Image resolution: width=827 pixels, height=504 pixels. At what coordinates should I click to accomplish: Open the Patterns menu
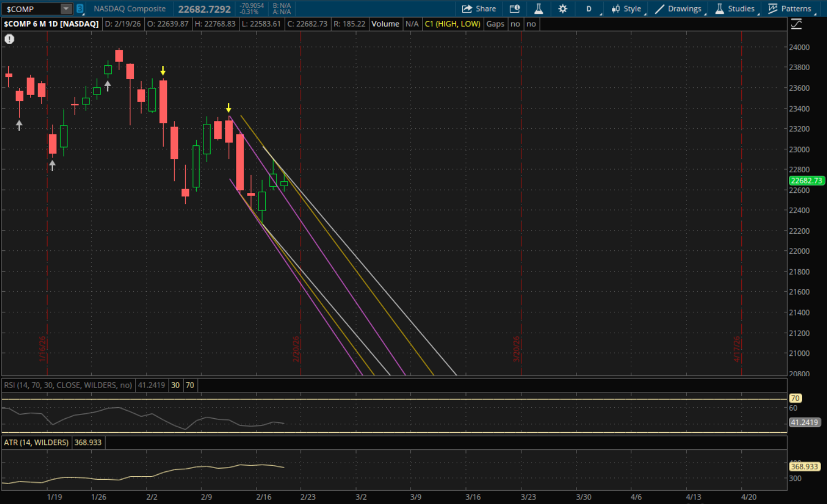pyautogui.click(x=790, y=9)
